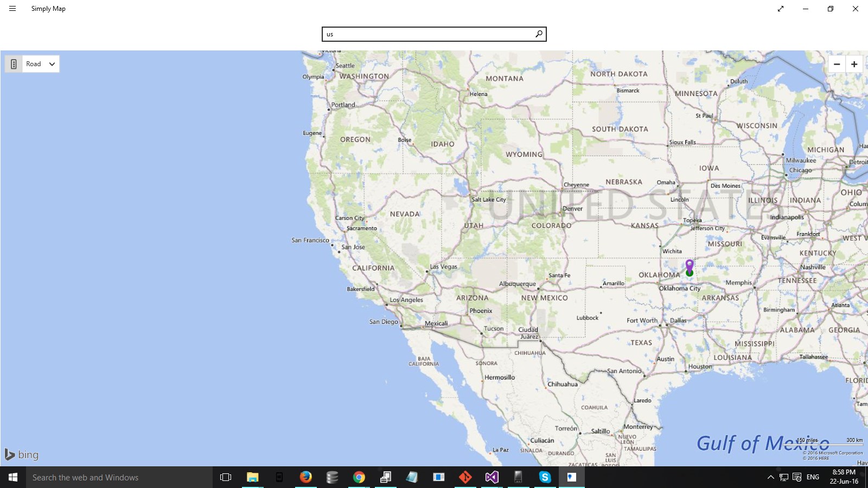Open the Action Center notifications icon
Screen dimensions: 868x488
pyautogui.click(x=797, y=477)
